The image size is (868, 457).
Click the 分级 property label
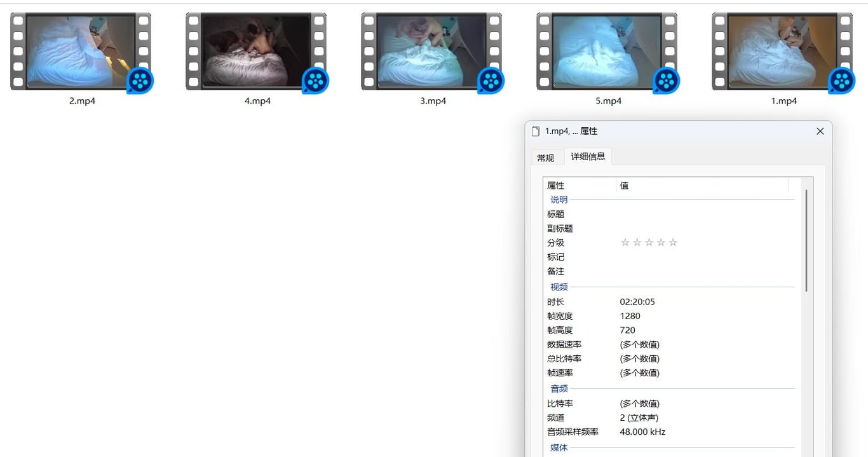555,243
